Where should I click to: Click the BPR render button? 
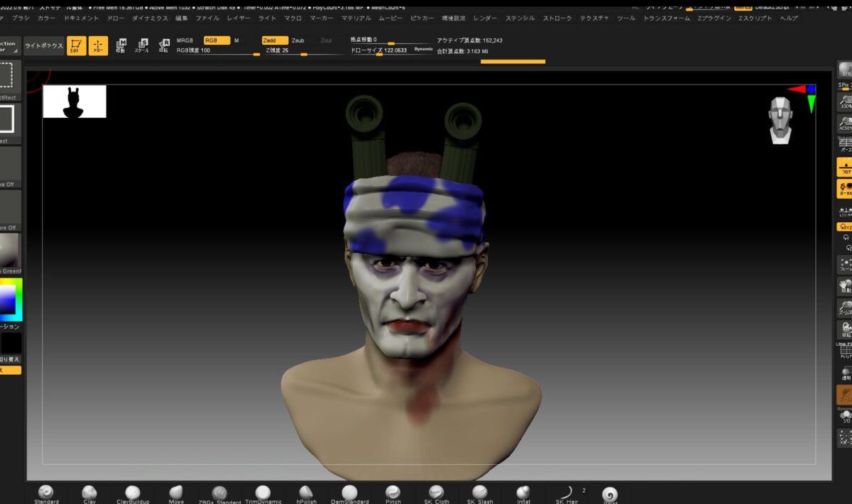845,70
